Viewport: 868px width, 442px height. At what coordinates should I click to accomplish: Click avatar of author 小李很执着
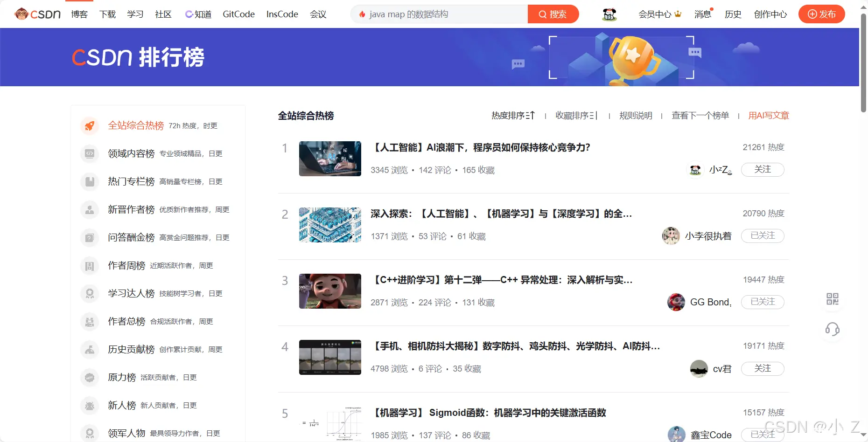click(x=671, y=236)
